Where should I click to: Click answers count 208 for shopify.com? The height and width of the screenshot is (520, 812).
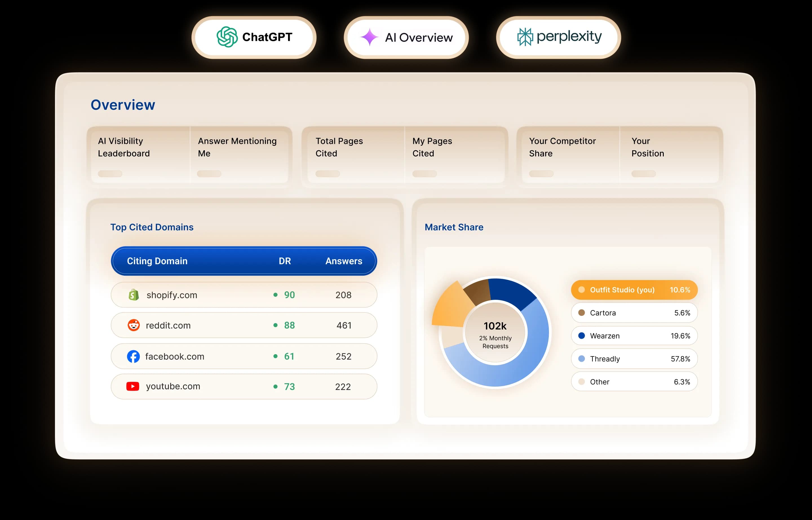click(x=343, y=295)
